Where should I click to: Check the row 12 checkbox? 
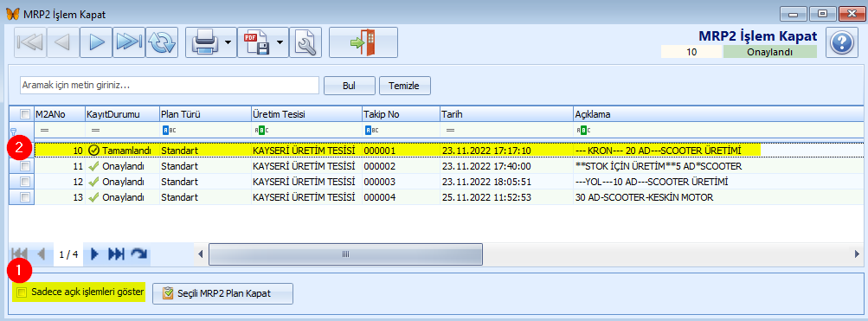[x=24, y=182]
